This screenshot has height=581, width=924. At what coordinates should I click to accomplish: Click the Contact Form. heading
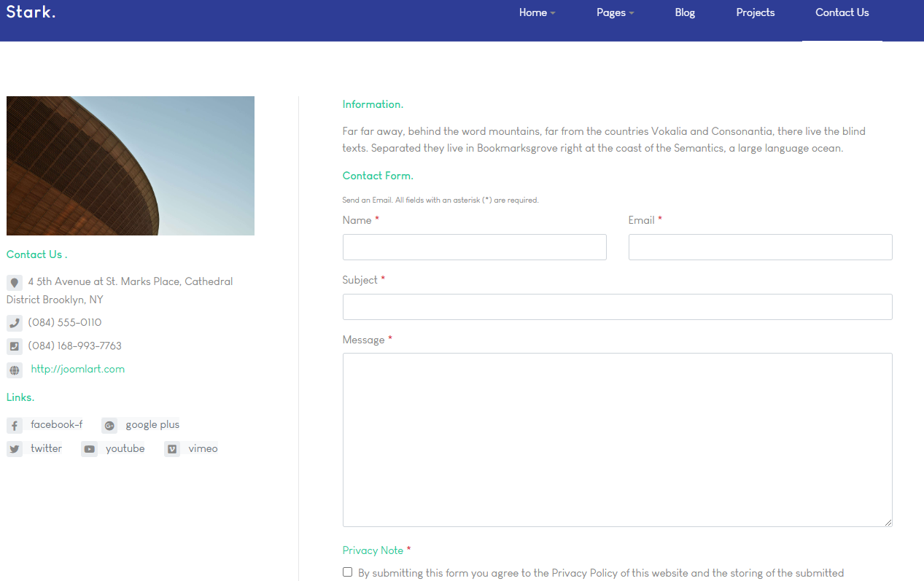pyautogui.click(x=378, y=176)
